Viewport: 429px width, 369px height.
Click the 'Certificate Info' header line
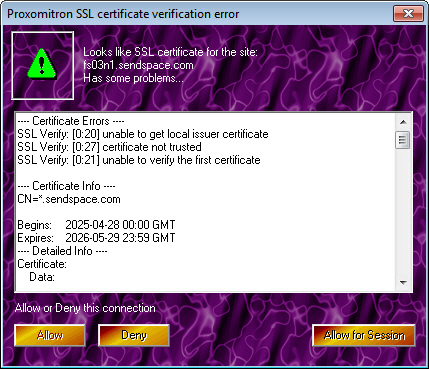66,186
